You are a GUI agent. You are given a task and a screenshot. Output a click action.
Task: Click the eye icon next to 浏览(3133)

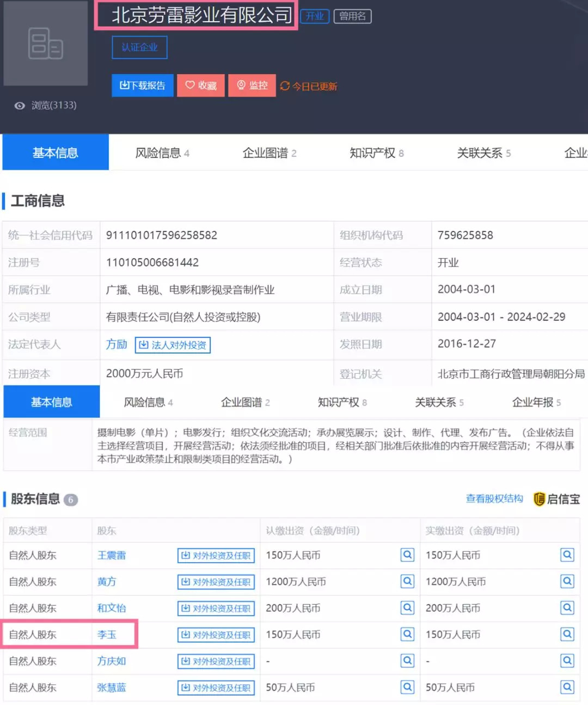pos(20,106)
